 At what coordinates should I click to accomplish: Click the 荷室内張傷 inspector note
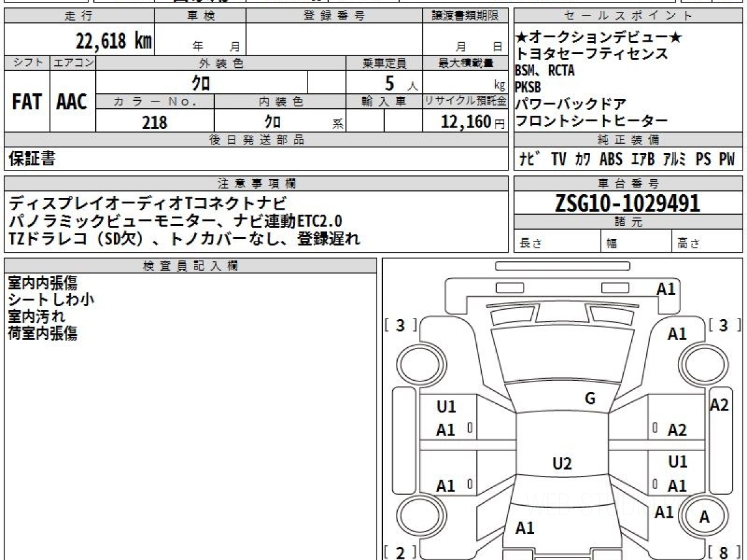(x=42, y=334)
